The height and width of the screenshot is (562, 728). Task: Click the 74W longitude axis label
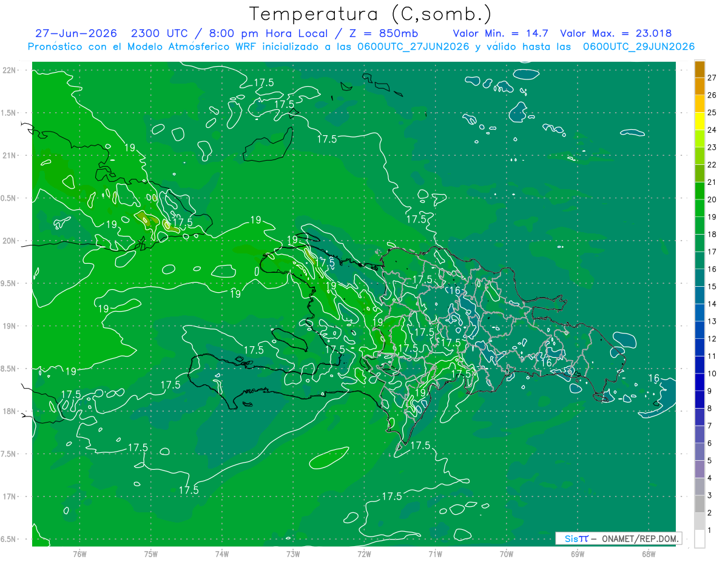pyautogui.click(x=222, y=553)
